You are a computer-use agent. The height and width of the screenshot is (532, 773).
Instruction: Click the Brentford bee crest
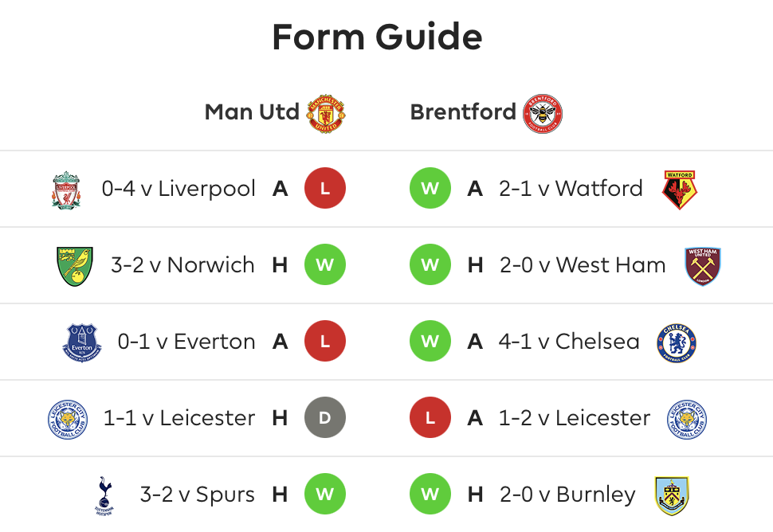(x=542, y=113)
